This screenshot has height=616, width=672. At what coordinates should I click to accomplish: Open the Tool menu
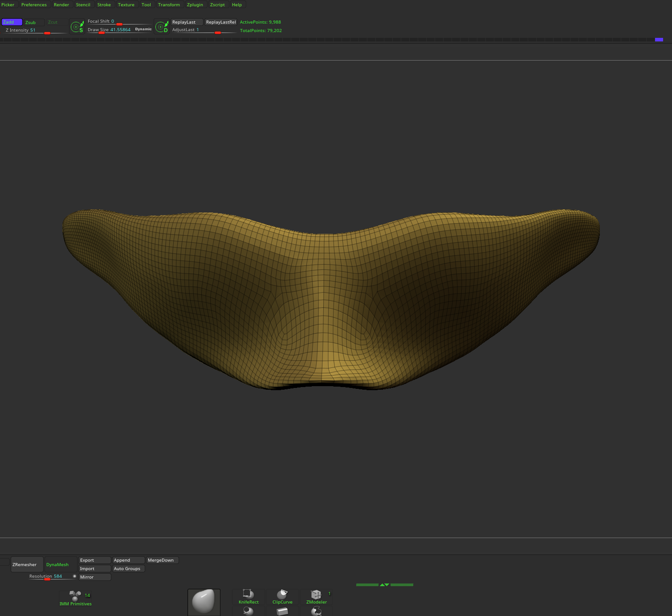point(146,4)
